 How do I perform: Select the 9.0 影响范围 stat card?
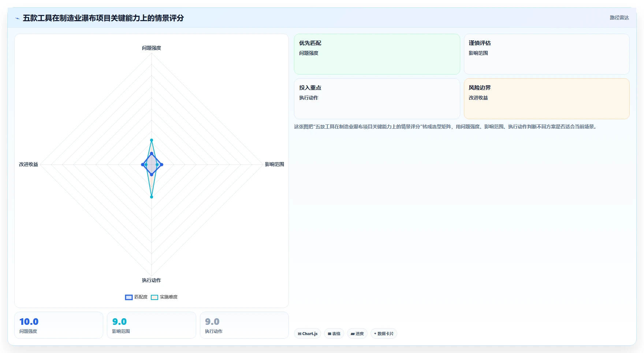pos(152,325)
